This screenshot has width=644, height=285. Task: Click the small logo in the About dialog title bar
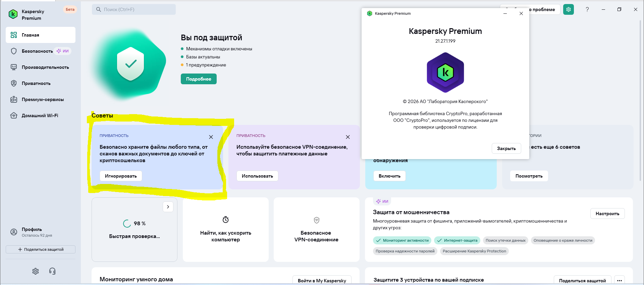click(370, 13)
